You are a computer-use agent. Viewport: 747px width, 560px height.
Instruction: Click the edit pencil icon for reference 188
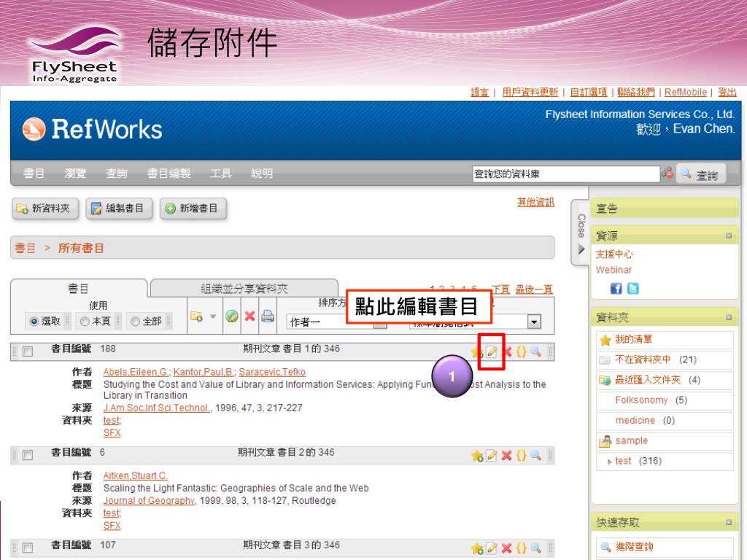click(492, 352)
